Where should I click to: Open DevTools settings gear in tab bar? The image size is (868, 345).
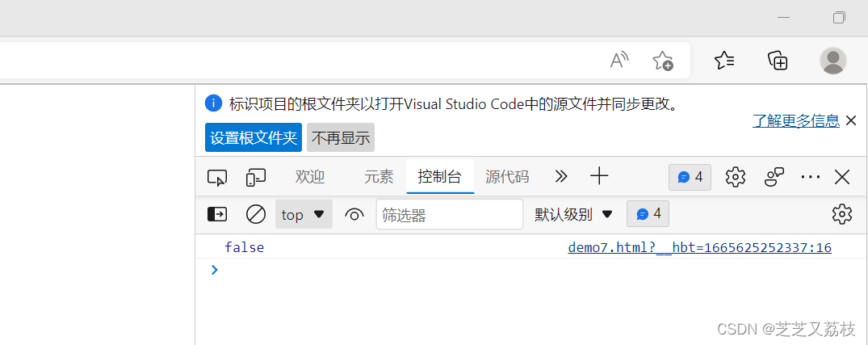pos(735,177)
